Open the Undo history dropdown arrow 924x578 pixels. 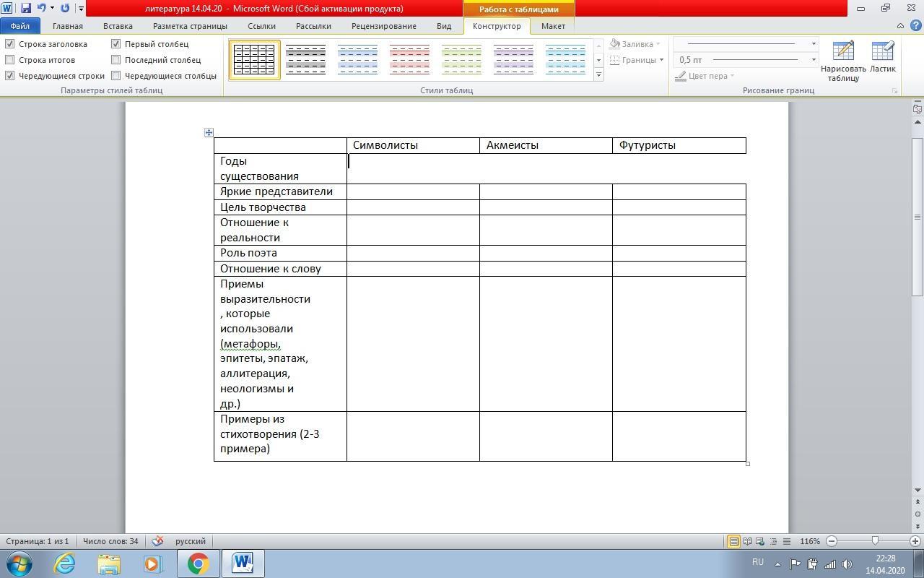click(x=52, y=9)
